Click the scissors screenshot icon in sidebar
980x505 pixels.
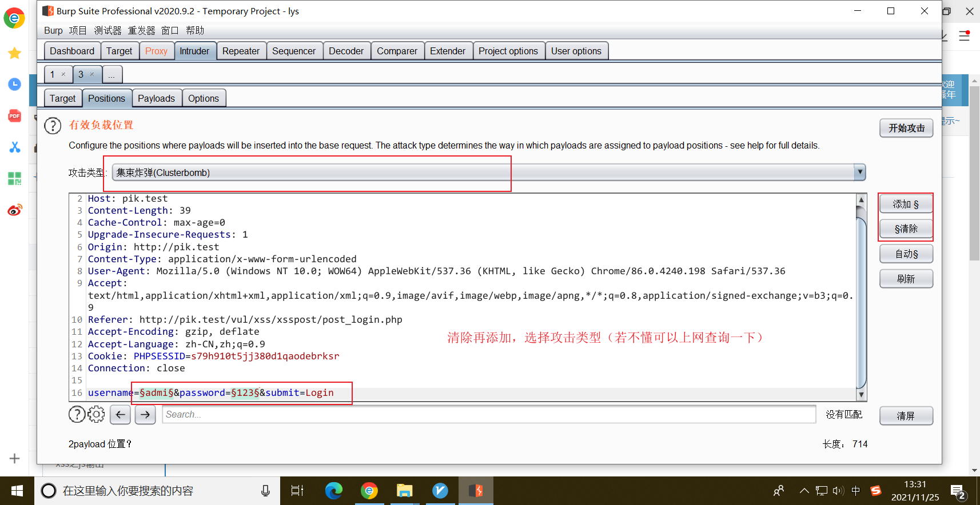point(15,147)
